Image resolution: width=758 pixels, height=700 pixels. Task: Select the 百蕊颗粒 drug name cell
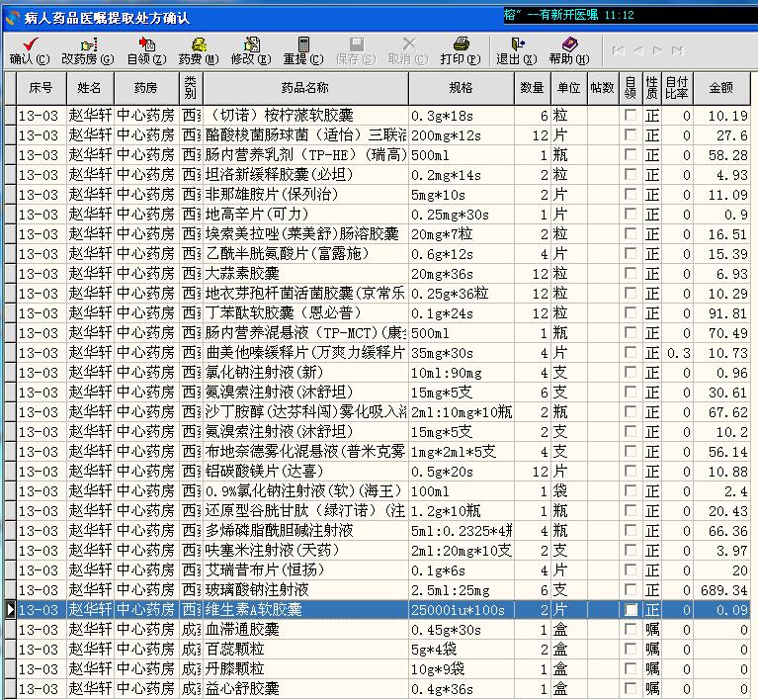[305, 650]
